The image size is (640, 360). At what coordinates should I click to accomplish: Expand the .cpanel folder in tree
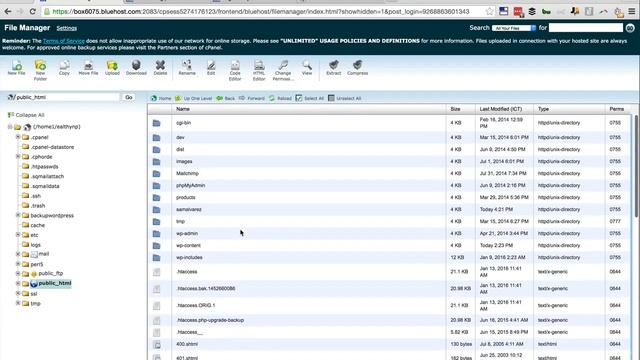[x=18, y=137]
